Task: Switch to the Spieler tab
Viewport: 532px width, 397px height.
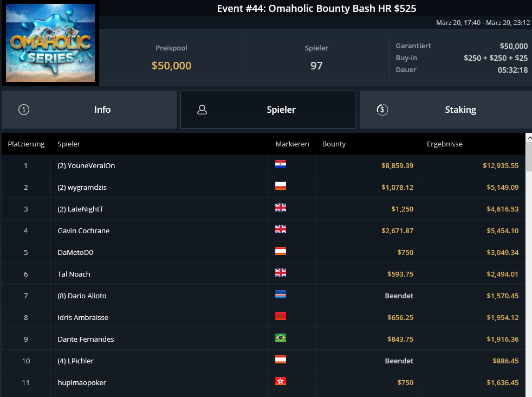Action: click(268, 110)
